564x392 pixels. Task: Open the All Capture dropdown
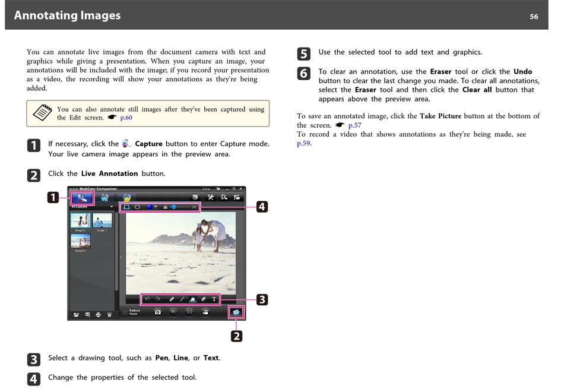91,207
